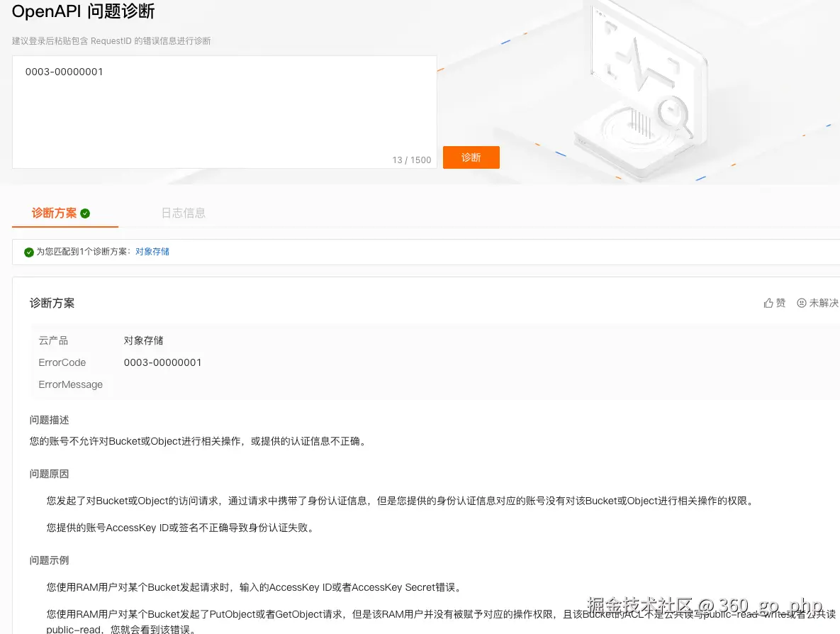
Task: Click the monitor illustration with magnifier
Action: click(643, 91)
